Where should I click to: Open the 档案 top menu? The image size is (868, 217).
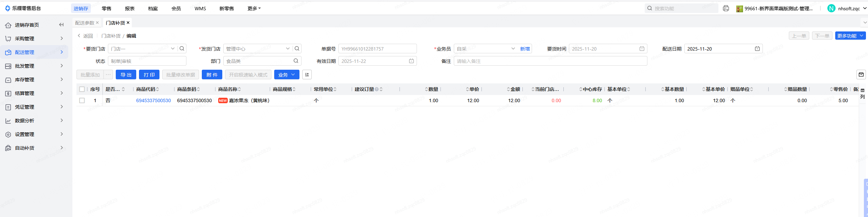point(153,8)
